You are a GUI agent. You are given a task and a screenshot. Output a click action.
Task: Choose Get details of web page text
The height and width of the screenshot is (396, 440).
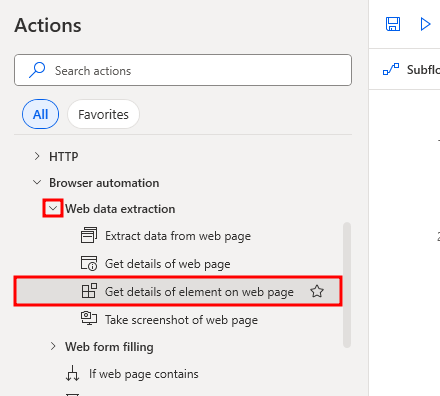point(168,264)
